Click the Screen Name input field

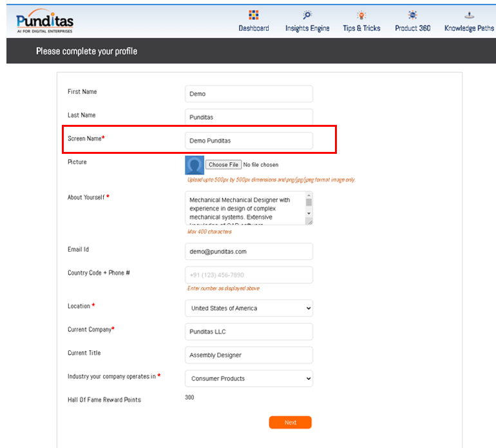pos(249,140)
